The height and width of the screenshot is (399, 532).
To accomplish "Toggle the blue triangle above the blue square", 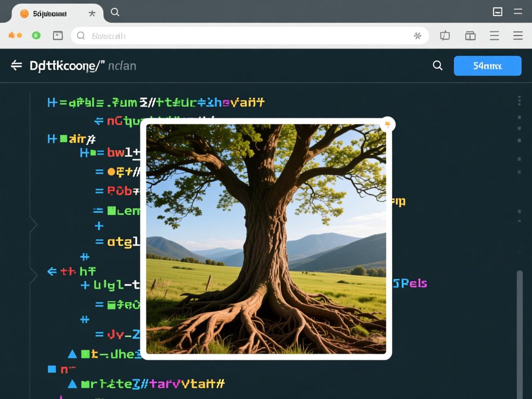I will pyautogui.click(x=72, y=354).
